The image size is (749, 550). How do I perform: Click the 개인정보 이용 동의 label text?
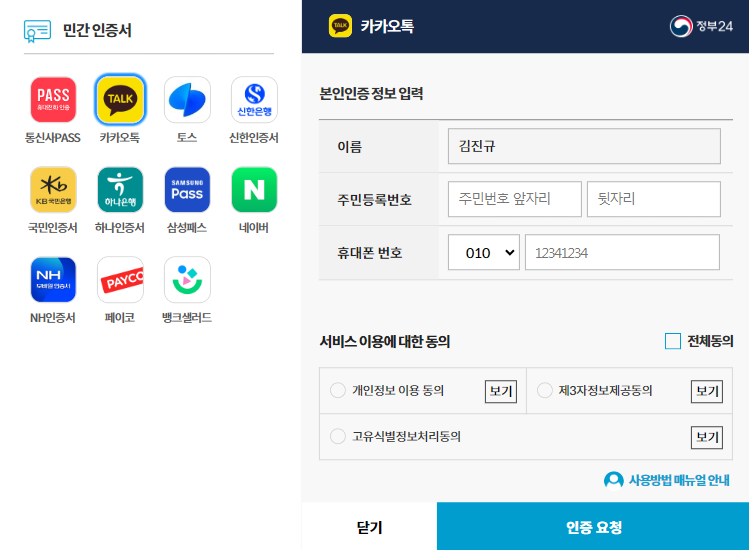[x=398, y=390]
